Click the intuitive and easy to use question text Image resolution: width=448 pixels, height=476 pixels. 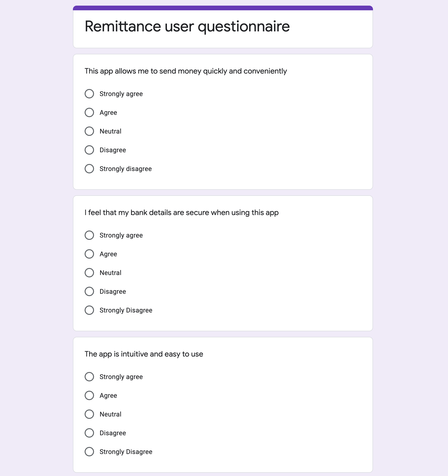(x=144, y=354)
